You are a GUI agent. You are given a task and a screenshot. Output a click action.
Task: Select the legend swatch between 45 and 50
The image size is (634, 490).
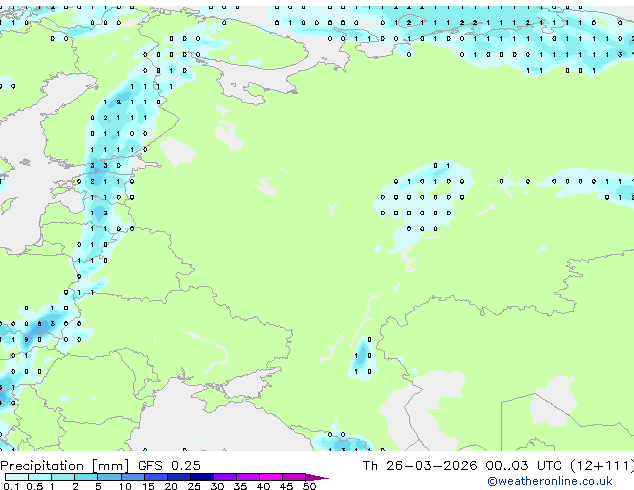tap(294, 477)
